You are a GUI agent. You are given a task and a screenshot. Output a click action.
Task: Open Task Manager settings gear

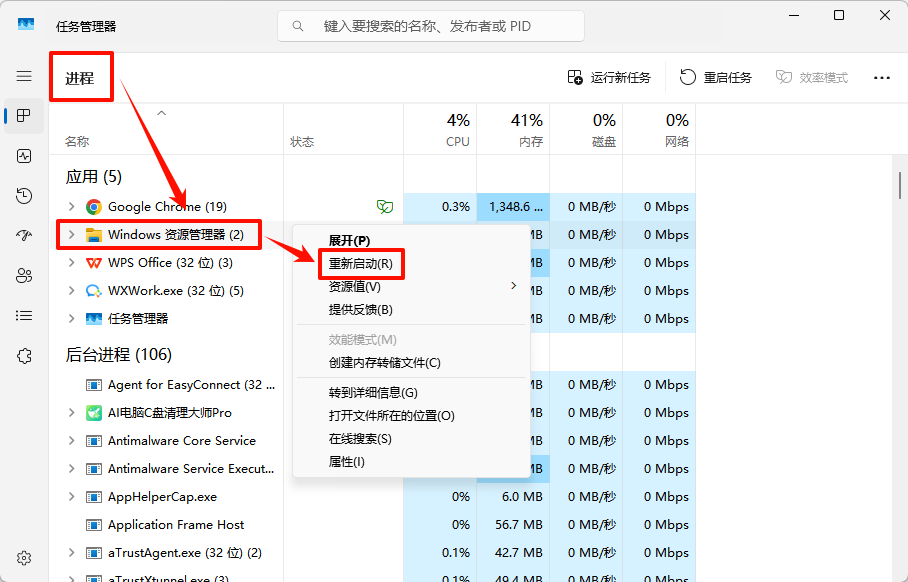pos(24,558)
